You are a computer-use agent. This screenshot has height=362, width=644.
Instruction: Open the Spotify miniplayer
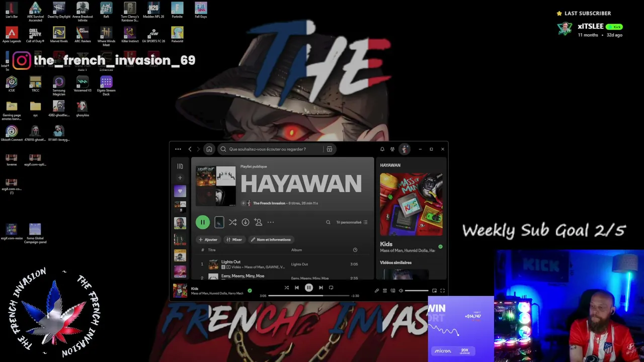[x=435, y=291]
